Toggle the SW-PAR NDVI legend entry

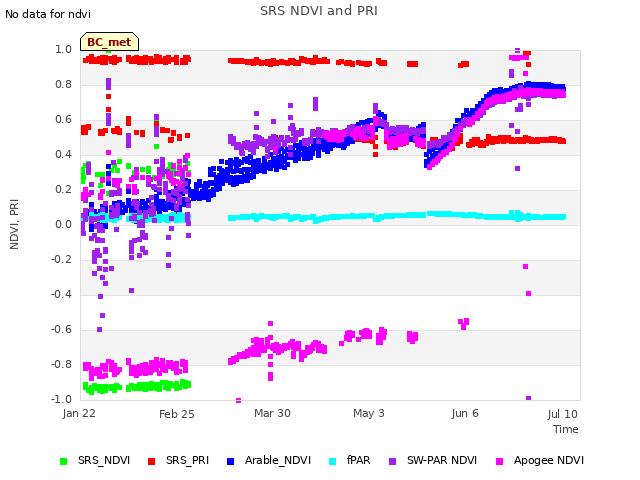click(x=433, y=460)
